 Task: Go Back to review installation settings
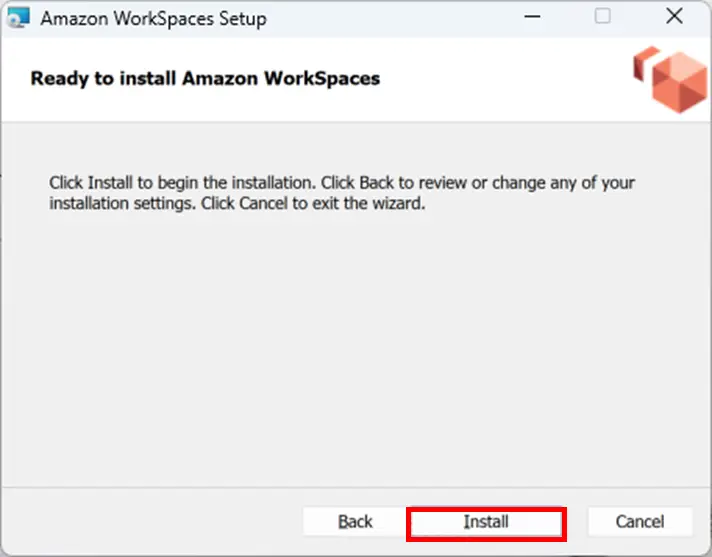pyautogui.click(x=355, y=522)
